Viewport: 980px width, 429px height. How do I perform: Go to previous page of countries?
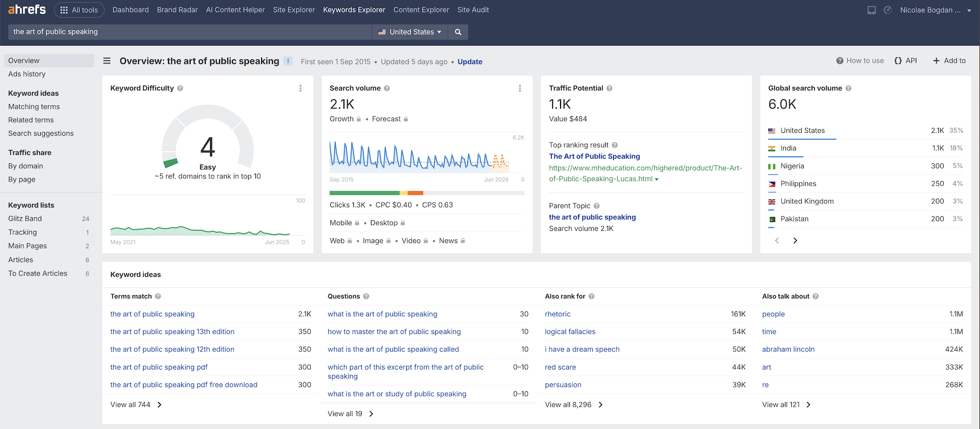[777, 240]
